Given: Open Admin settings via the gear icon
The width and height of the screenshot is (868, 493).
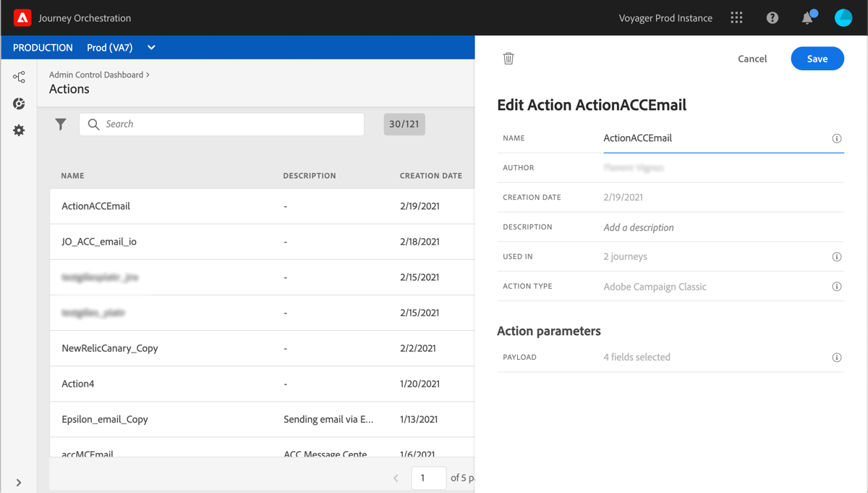Looking at the screenshot, I should tap(19, 130).
